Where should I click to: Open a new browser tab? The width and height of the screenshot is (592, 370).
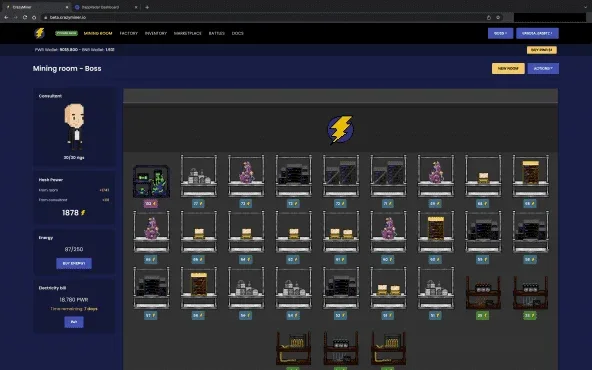[x=147, y=7]
